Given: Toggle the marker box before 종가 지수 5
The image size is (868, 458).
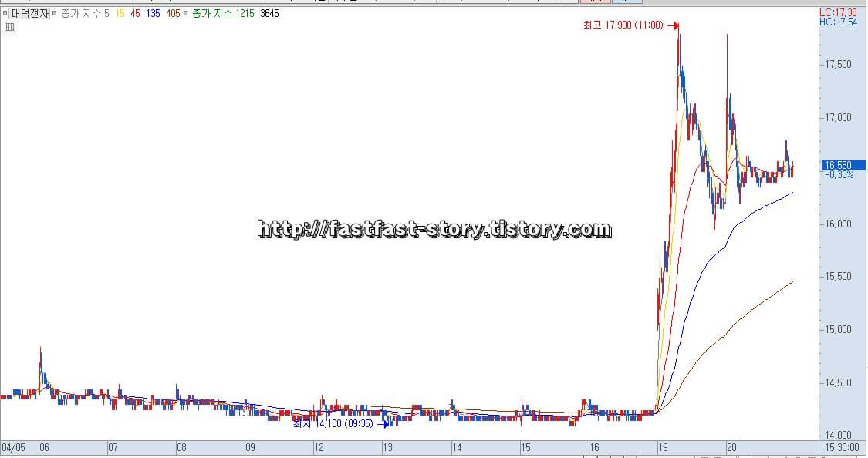Looking at the screenshot, I should point(54,12).
